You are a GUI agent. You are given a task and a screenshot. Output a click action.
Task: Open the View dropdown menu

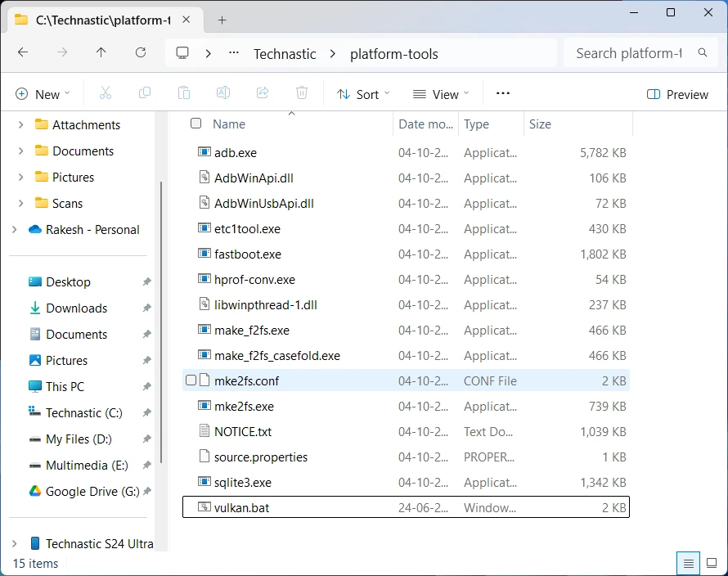coord(441,94)
